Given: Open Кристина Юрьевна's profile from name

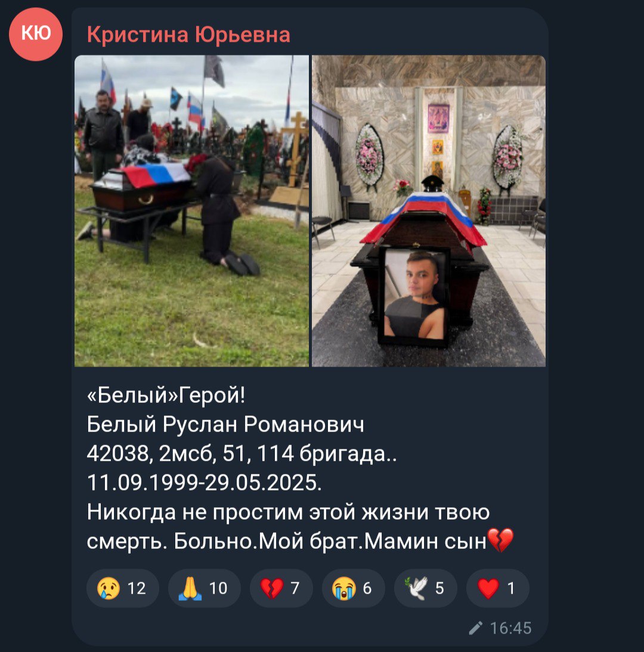Looking at the screenshot, I should [x=188, y=35].
